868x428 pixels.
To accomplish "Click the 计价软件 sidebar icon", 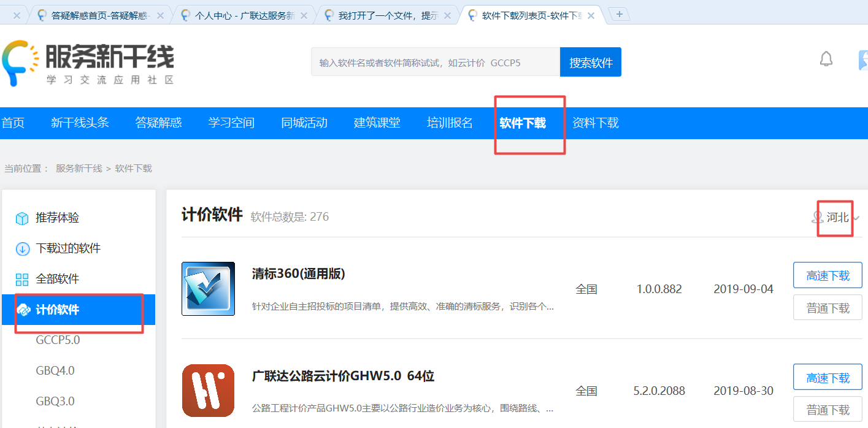I will click(x=23, y=310).
